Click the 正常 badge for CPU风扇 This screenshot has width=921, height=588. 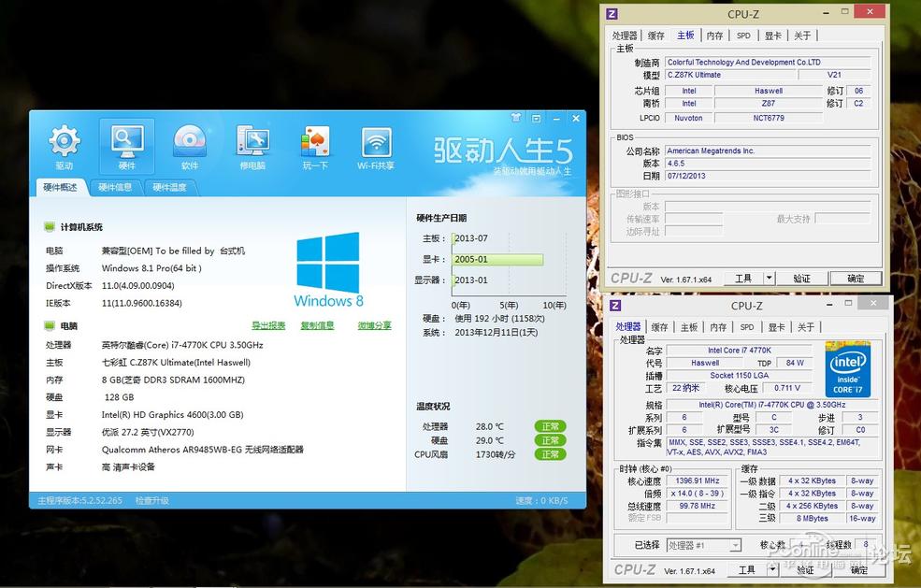[x=551, y=454]
